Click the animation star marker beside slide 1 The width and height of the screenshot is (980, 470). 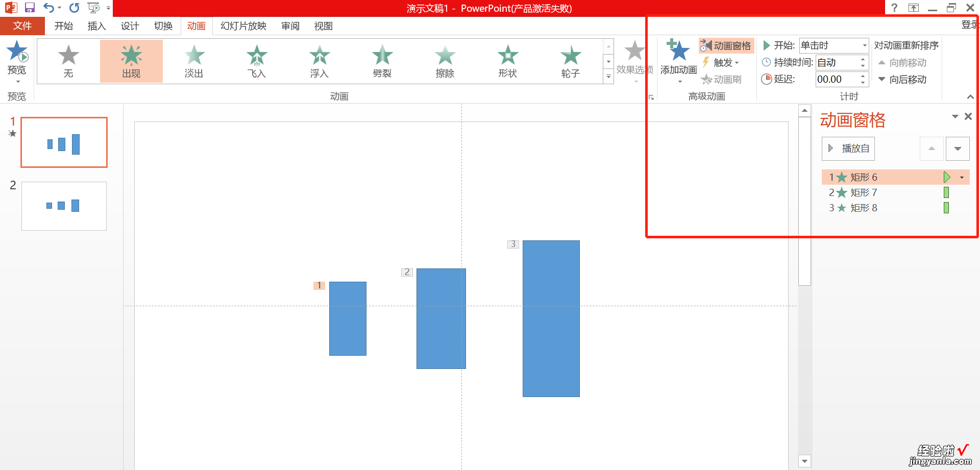[x=13, y=134]
